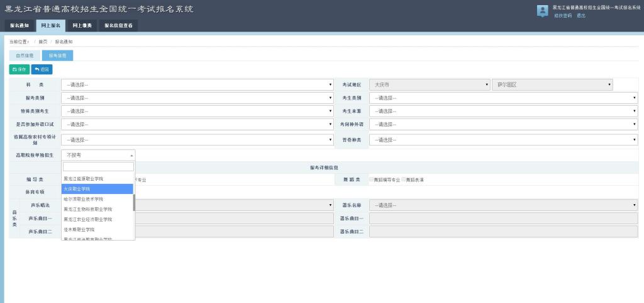This screenshot has height=303, width=644.
Task: Tick the 舞蹈编导专业 checkbox
Action: tap(371, 180)
